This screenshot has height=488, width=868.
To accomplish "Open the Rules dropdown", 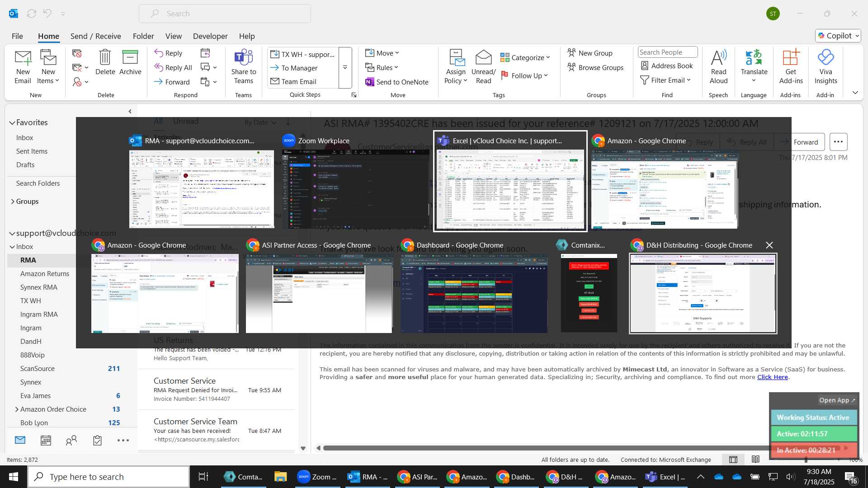I will tap(382, 67).
